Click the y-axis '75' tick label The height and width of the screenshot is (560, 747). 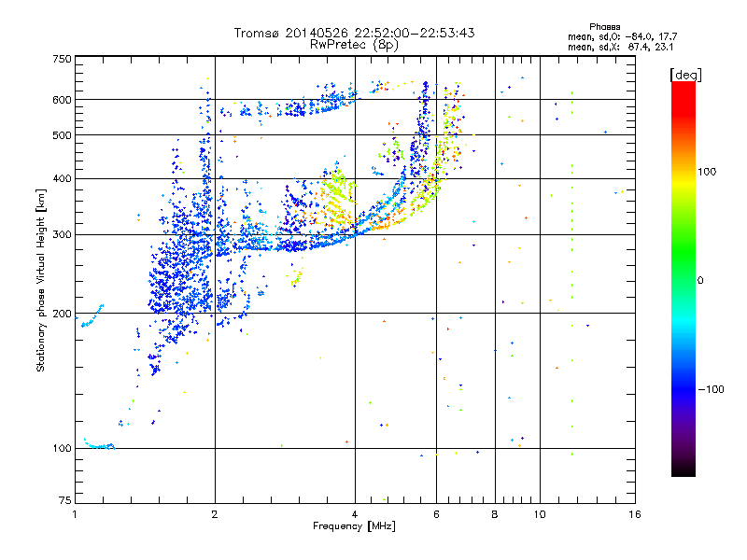click(x=65, y=500)
